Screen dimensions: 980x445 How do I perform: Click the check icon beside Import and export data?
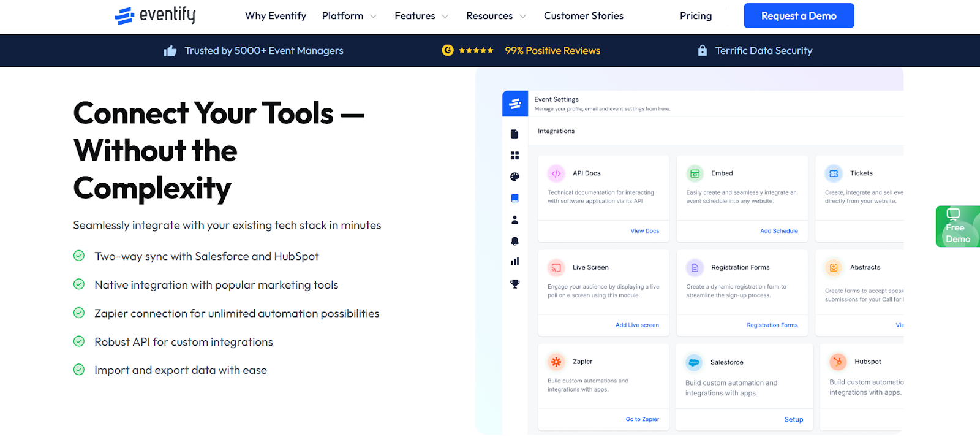79,370
